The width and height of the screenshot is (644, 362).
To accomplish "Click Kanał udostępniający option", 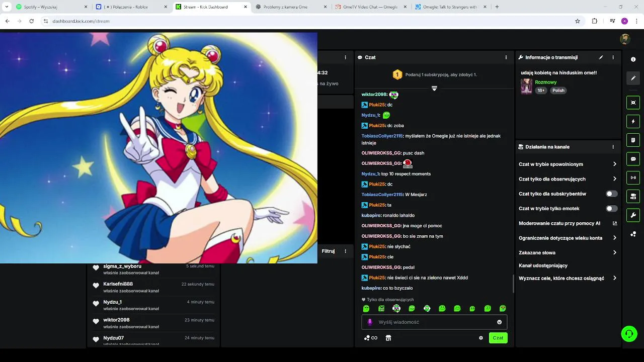I will click(x=543, y=265).
